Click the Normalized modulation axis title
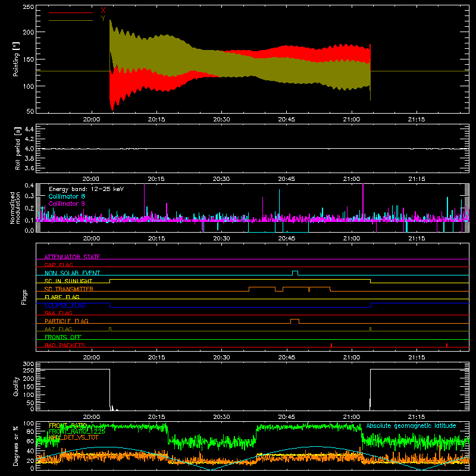476x476 pixels. (15, 208)
